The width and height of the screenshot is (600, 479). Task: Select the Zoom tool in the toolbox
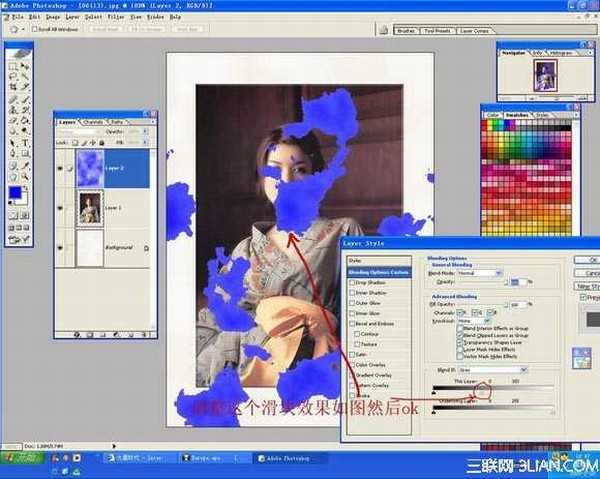click(x=25, y=177)
